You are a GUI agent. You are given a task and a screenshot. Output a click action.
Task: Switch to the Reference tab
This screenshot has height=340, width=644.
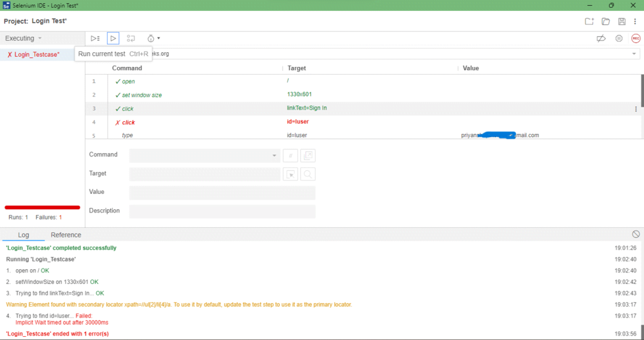pos(66,235)
